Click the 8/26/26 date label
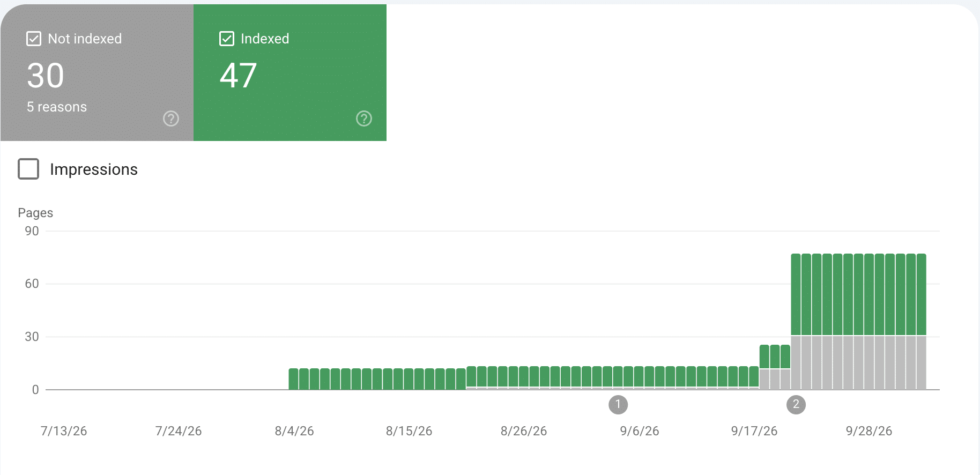980x475 pixels. click(x=524, y=431)
